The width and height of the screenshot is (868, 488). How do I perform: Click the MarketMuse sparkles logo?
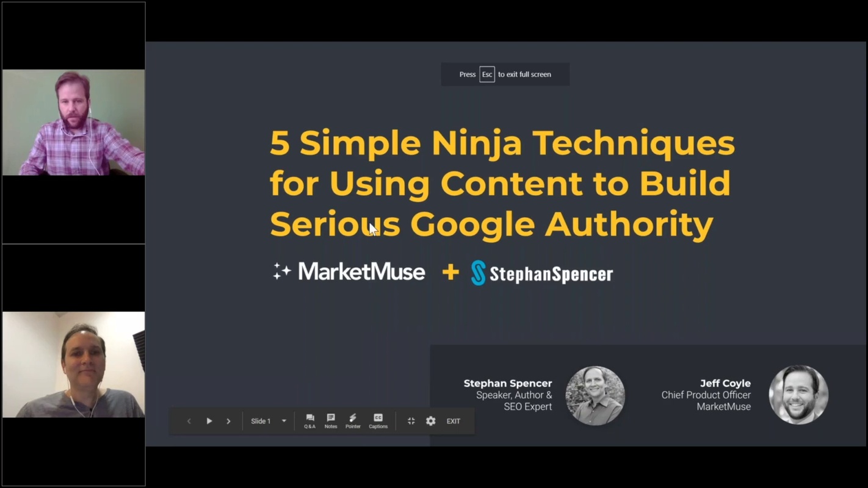(x=281, y=272)
